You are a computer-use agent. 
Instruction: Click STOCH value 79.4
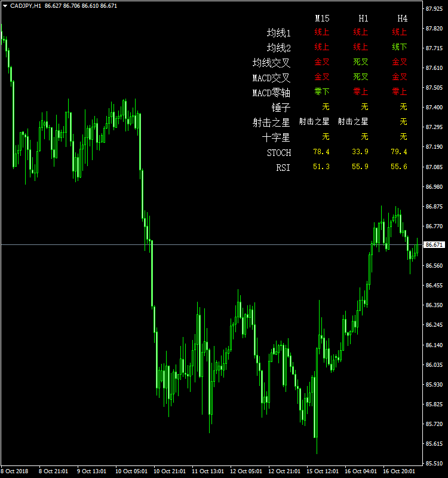tap(399, 152)
